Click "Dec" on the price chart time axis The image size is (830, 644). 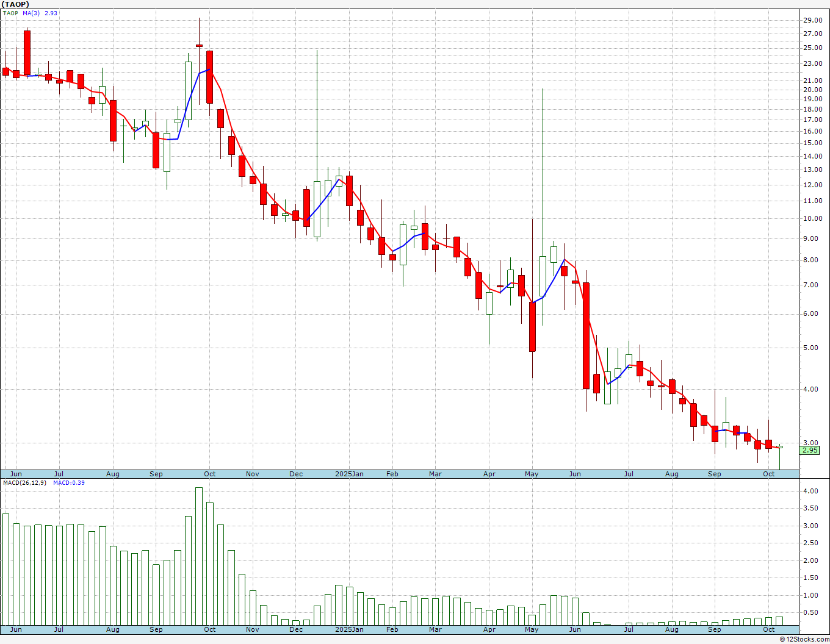tap(296, 474)
